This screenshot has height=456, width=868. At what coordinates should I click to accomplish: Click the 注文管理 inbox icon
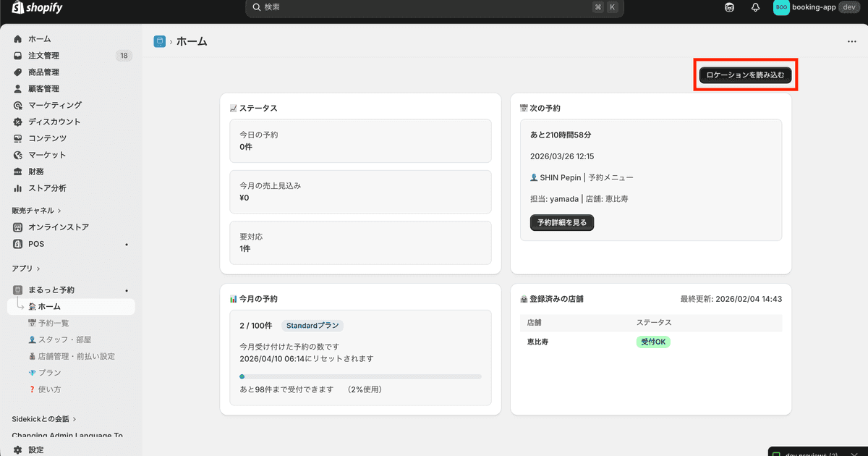[18, 56]
